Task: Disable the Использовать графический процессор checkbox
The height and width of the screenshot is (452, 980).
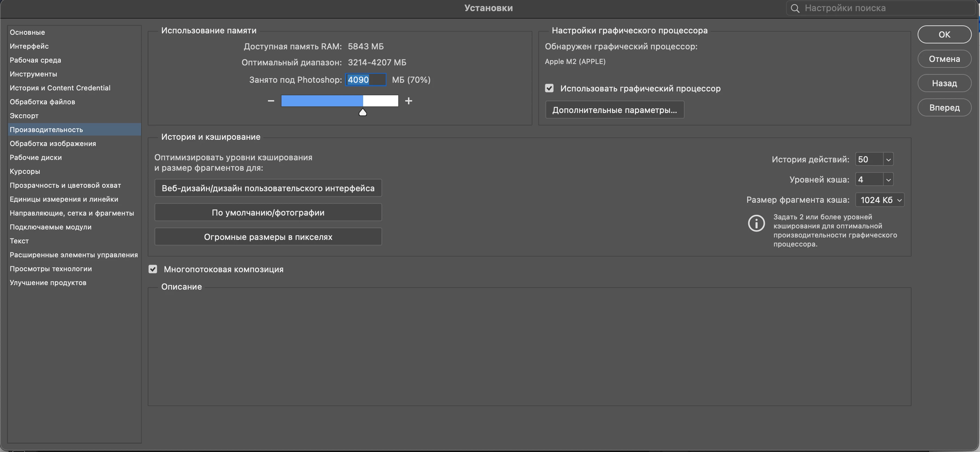Action: [549, 88]
